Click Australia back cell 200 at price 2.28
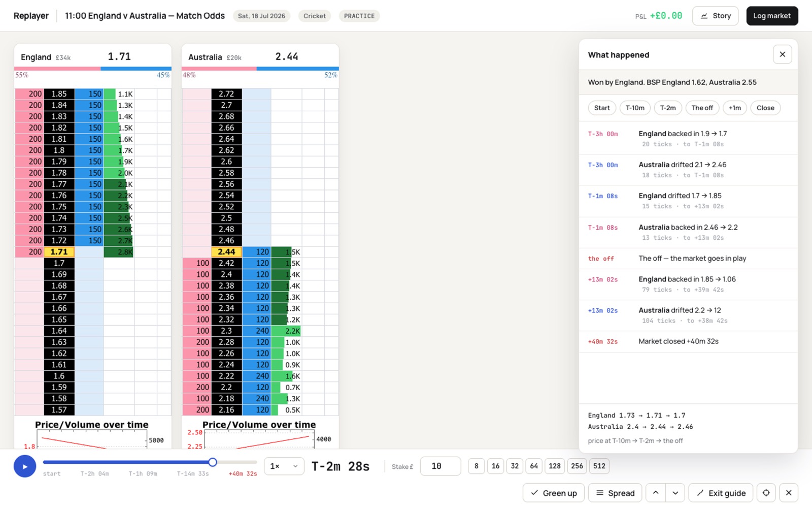 point(196,342)
